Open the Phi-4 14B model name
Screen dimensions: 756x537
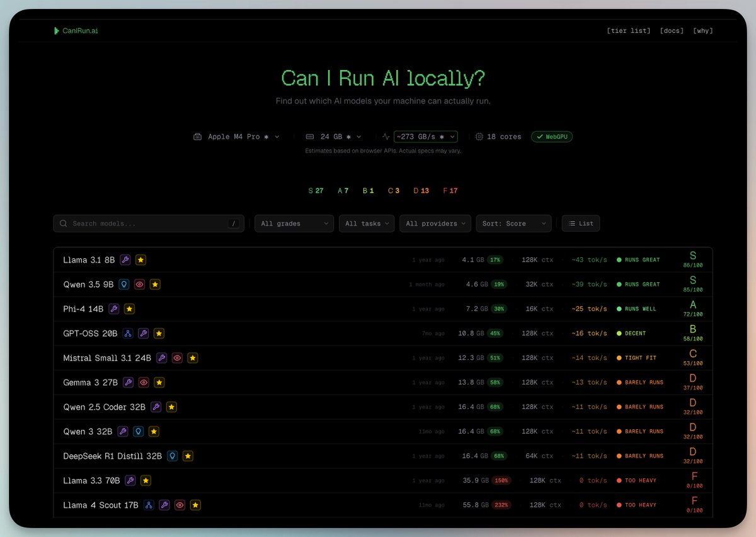(x=83, y=309)
